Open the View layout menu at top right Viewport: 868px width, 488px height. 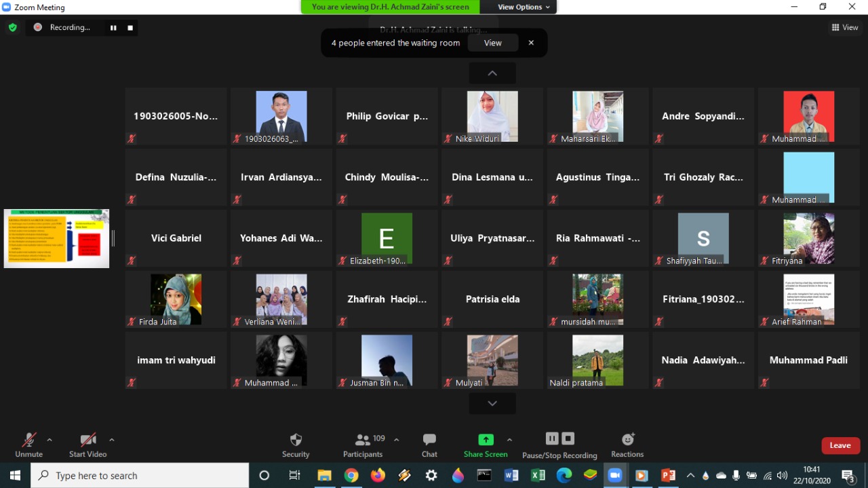(845, 28)
